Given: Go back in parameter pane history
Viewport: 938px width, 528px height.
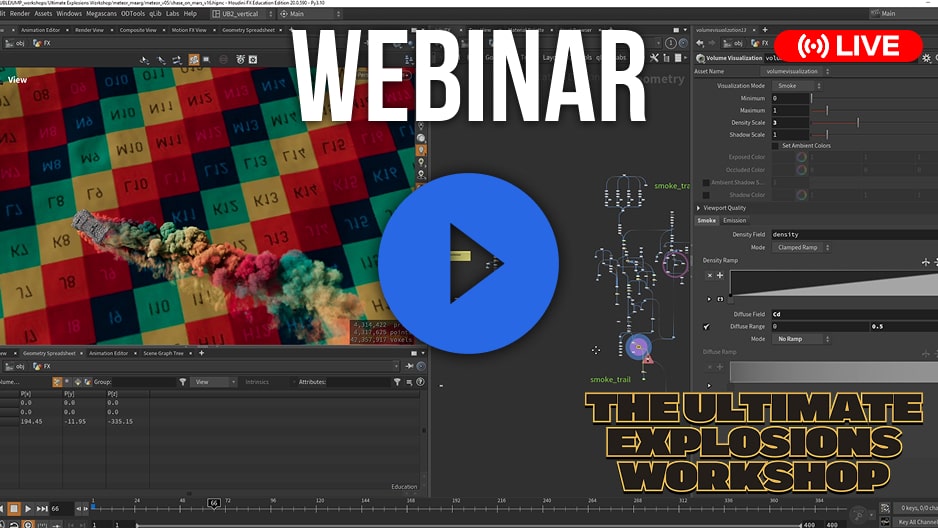Looking at the screenshot, I should [x=700, y=43].
